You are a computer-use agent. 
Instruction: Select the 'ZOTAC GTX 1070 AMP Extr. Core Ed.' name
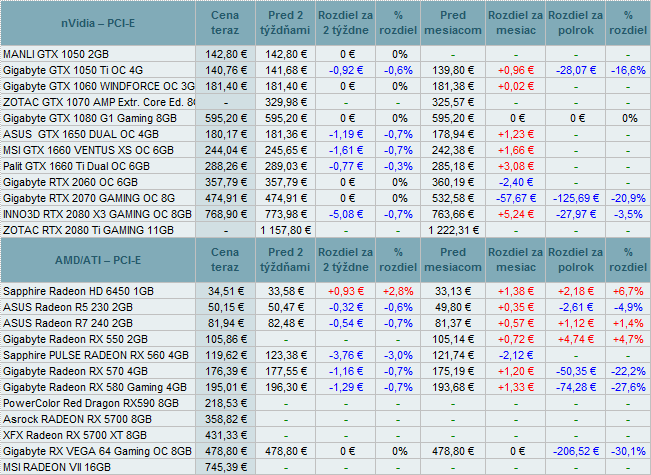tap(99, 102)
